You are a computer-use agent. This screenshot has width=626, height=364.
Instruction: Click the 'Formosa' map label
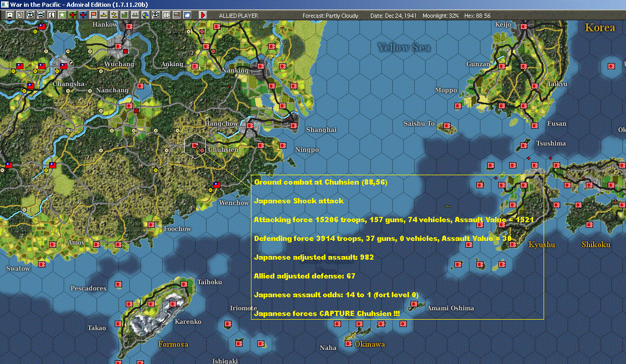click(173, 344)
